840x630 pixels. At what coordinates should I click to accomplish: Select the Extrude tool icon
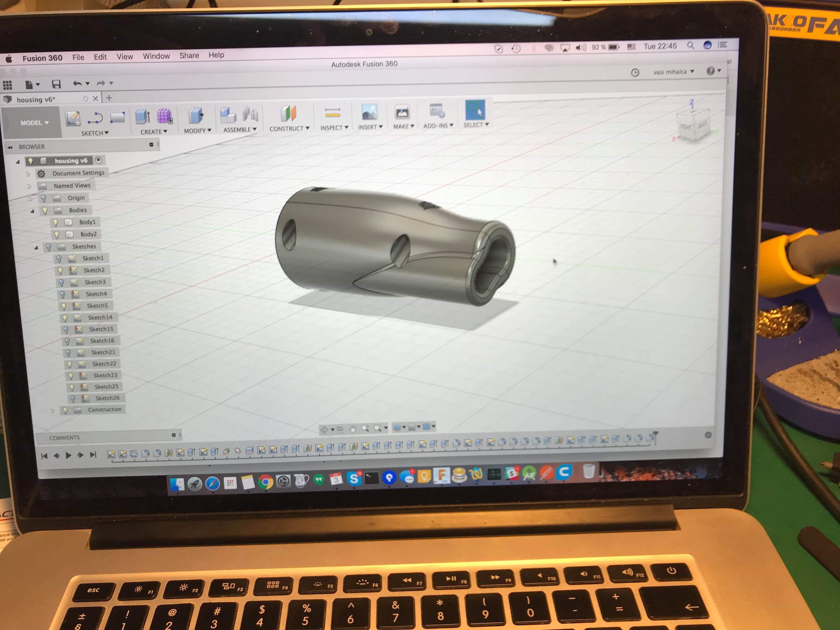(x=143, y=117)
